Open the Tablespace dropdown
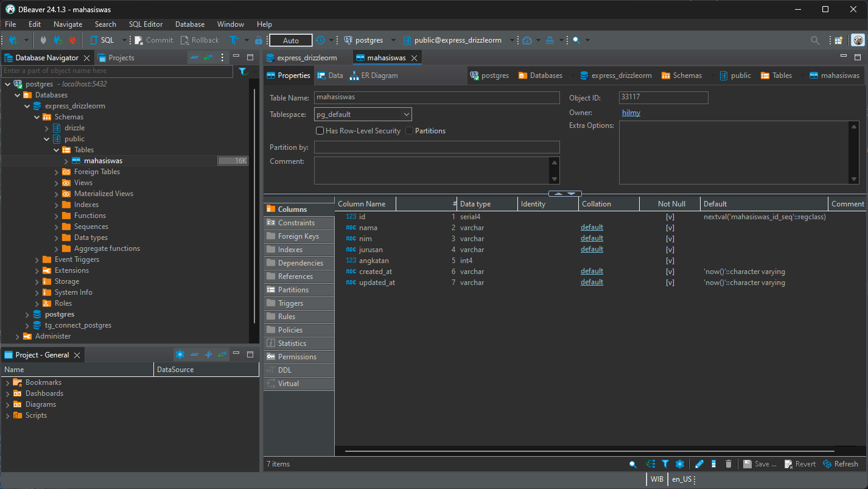Viewport: 868px width, 489px height. pos(406,114)
